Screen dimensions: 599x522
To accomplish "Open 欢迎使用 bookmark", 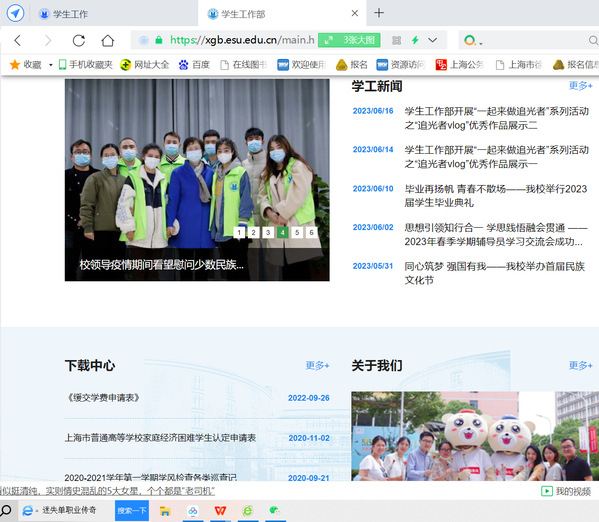I will [302, 65].
